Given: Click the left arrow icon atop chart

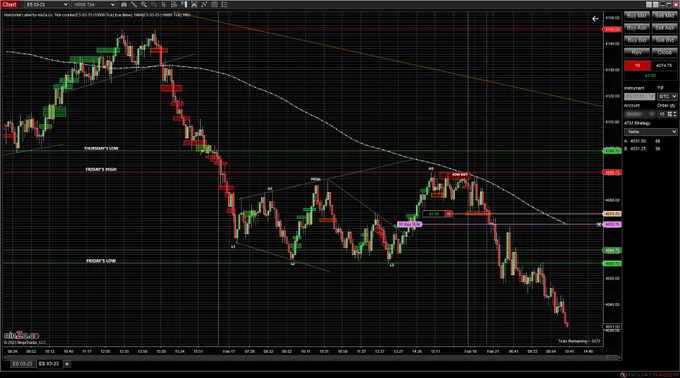Looking at the screenshot, I should (x=595, y=19).
